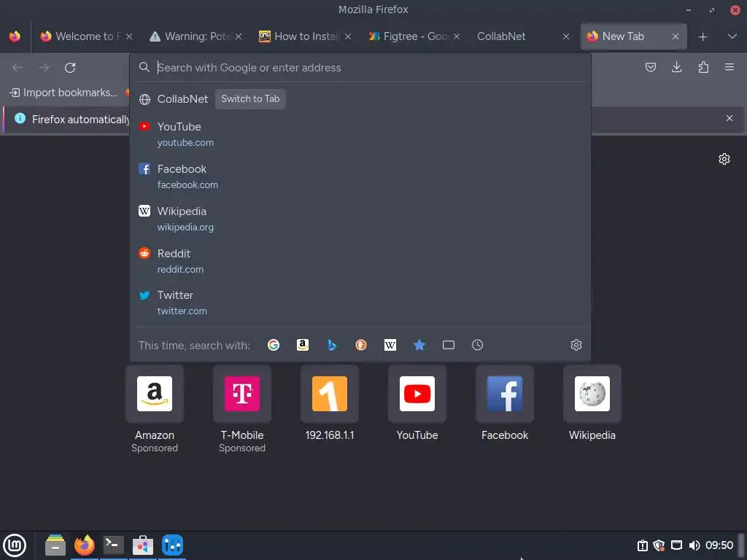This screenshot has width=747, height=560.
Task: Open Software Manager from the taskbar
Action: [143, 545]
